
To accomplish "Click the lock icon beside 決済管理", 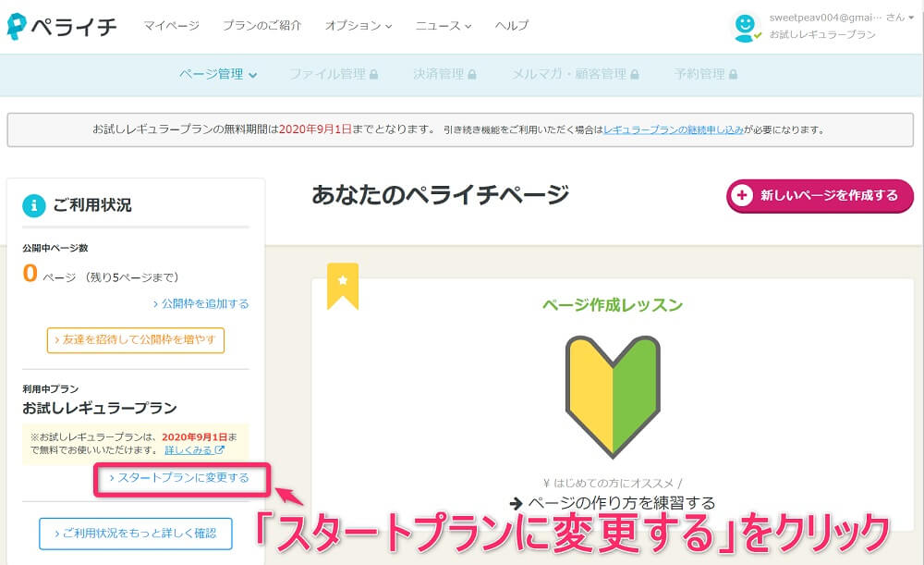I will 471,74.
